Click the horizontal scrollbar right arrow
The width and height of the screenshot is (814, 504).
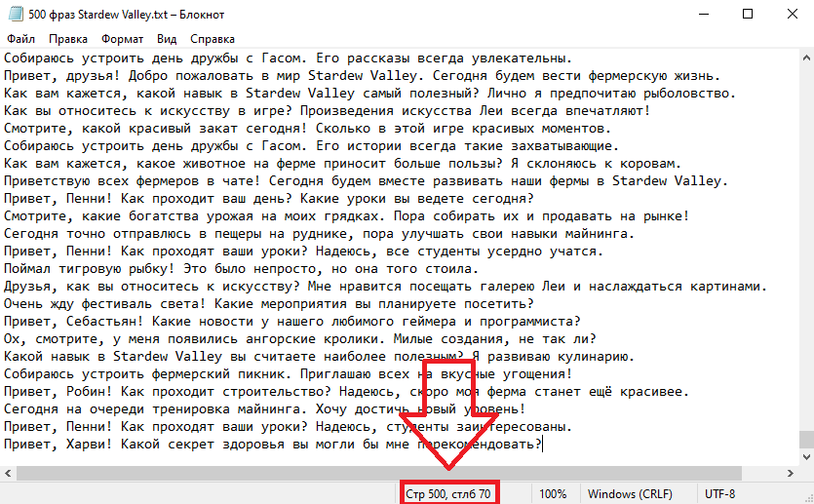pos(789,474)
